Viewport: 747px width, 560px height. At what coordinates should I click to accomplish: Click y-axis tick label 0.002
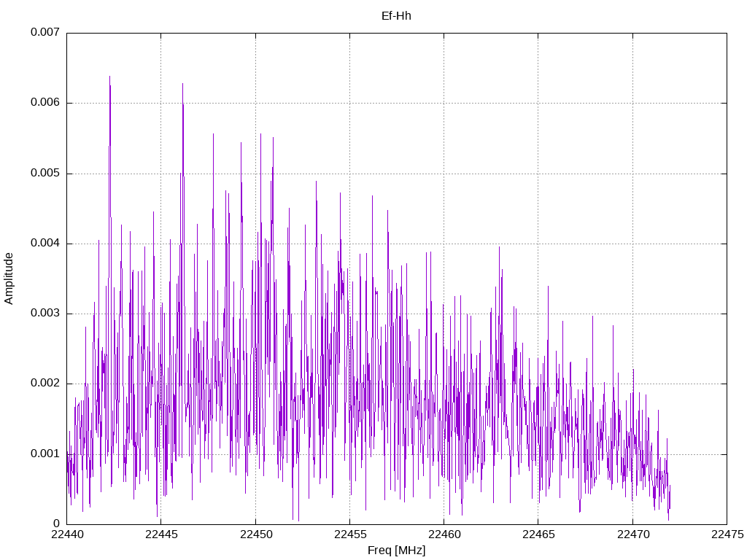[x=45, y=384]
